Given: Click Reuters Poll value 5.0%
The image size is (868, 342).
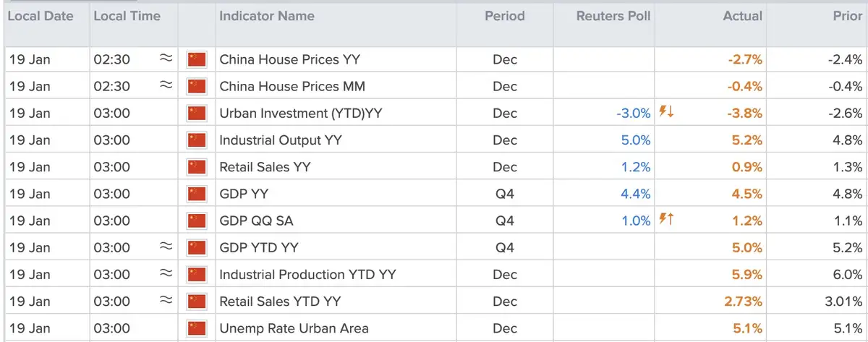Looking at the screenshot, I should (636, 140).
